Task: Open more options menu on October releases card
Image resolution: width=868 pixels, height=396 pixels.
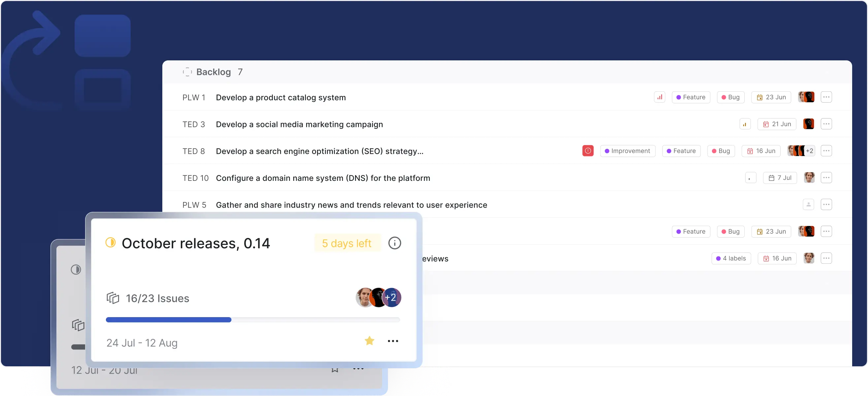Action: (393, 341)
